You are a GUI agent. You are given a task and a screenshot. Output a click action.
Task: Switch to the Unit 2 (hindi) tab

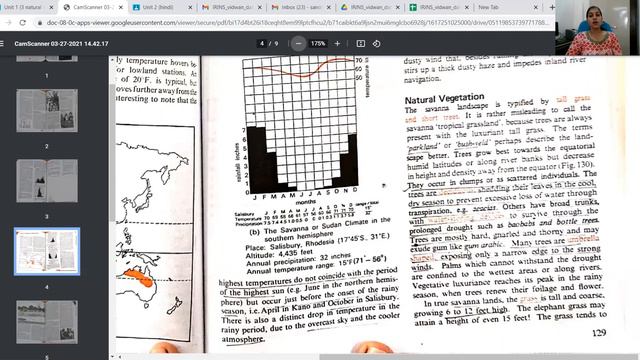159,7
